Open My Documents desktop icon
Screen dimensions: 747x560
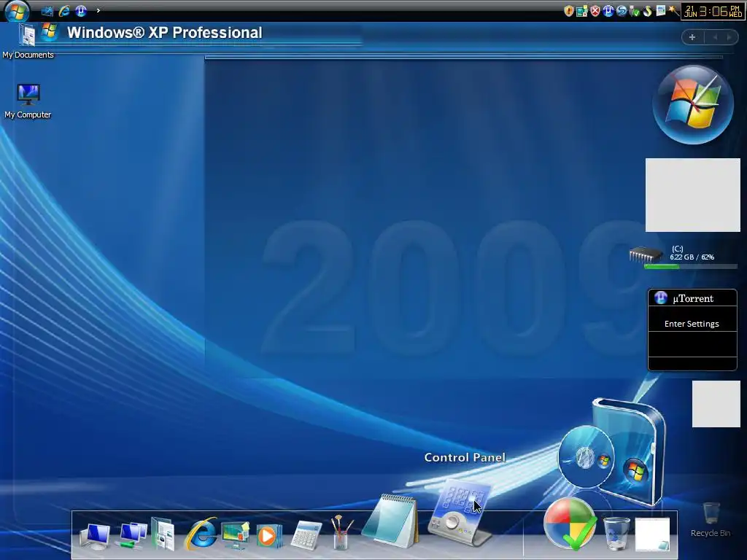tap(28, 41)
